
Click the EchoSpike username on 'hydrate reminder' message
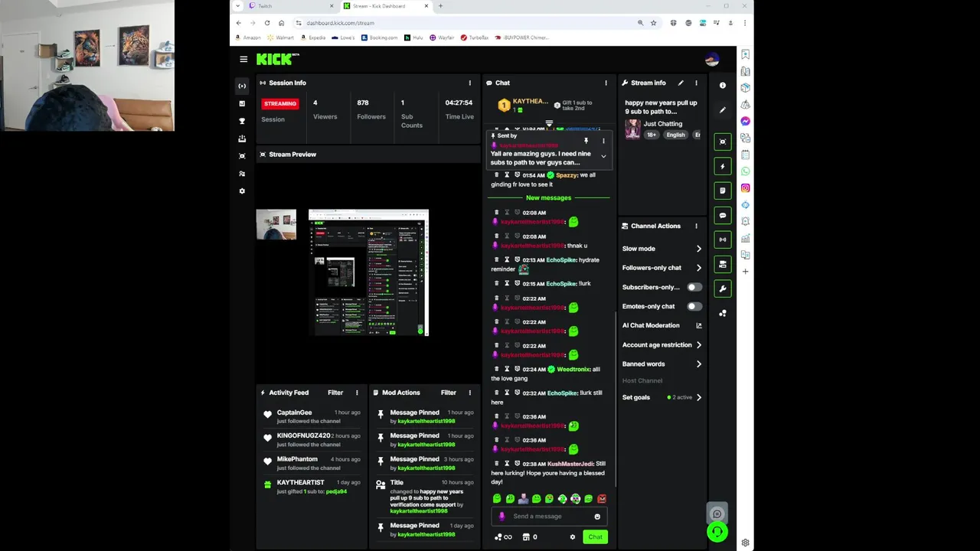561,260
